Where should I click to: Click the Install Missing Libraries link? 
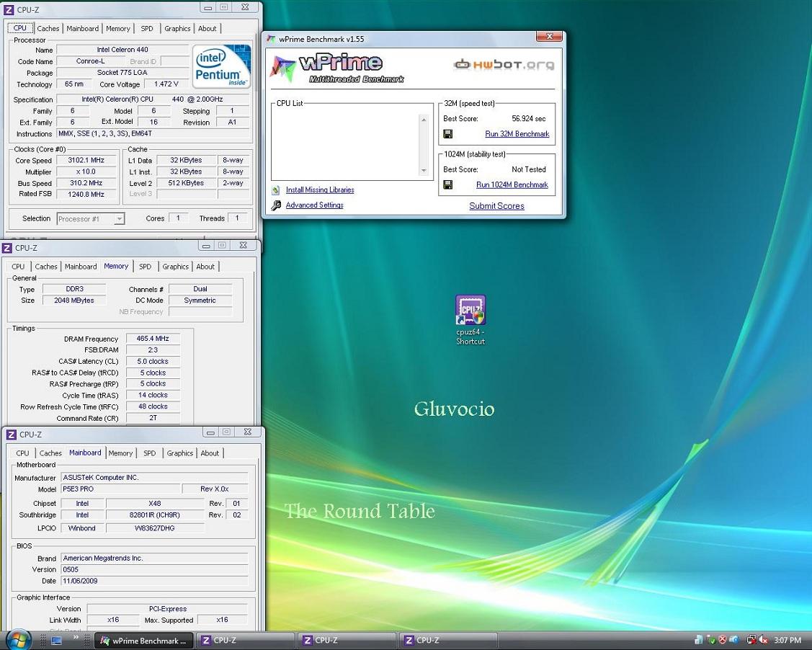coord(320,190)
